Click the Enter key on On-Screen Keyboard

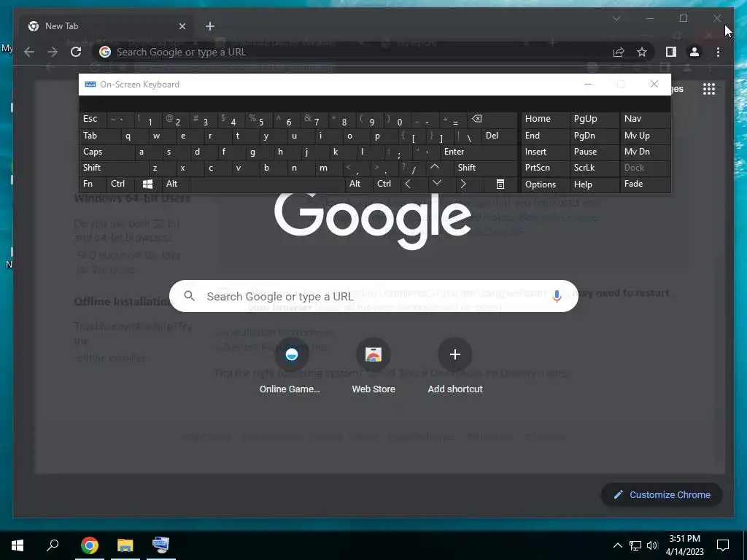point(479,152)
